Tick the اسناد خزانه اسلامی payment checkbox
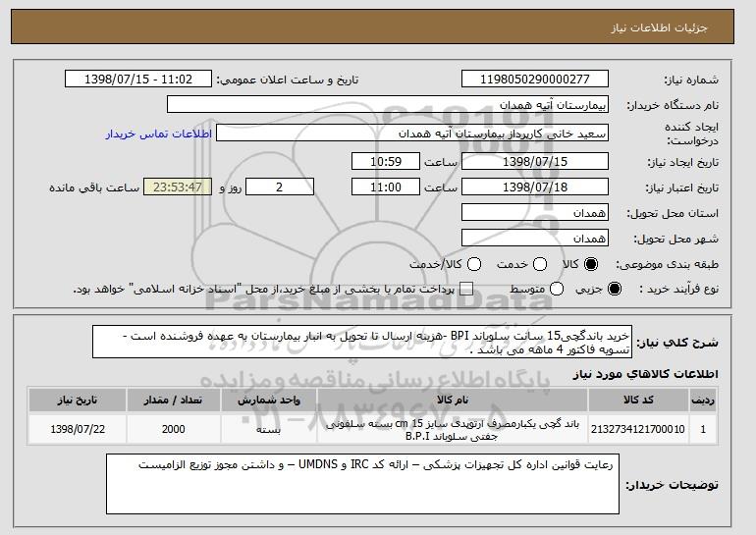The height and width of the screenshot is (535, 756). point(466,289)
